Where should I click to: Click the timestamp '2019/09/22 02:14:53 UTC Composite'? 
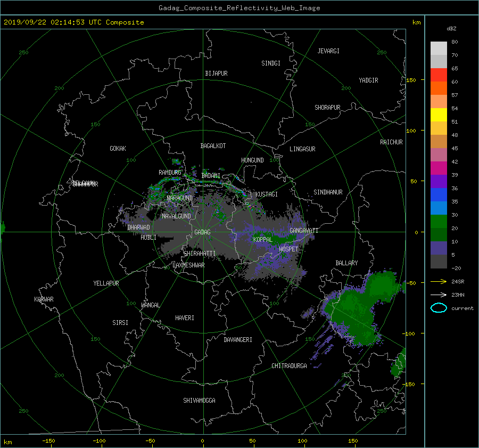coord(73,22)
